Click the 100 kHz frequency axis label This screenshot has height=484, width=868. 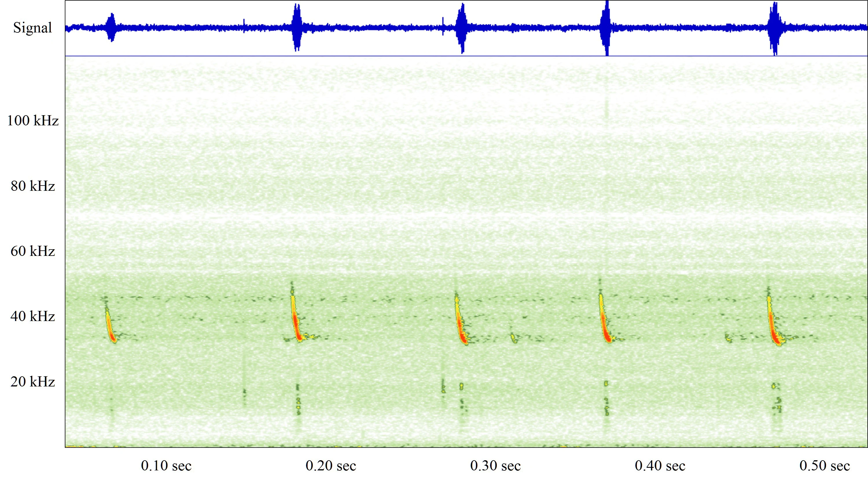tap(33, 121)
